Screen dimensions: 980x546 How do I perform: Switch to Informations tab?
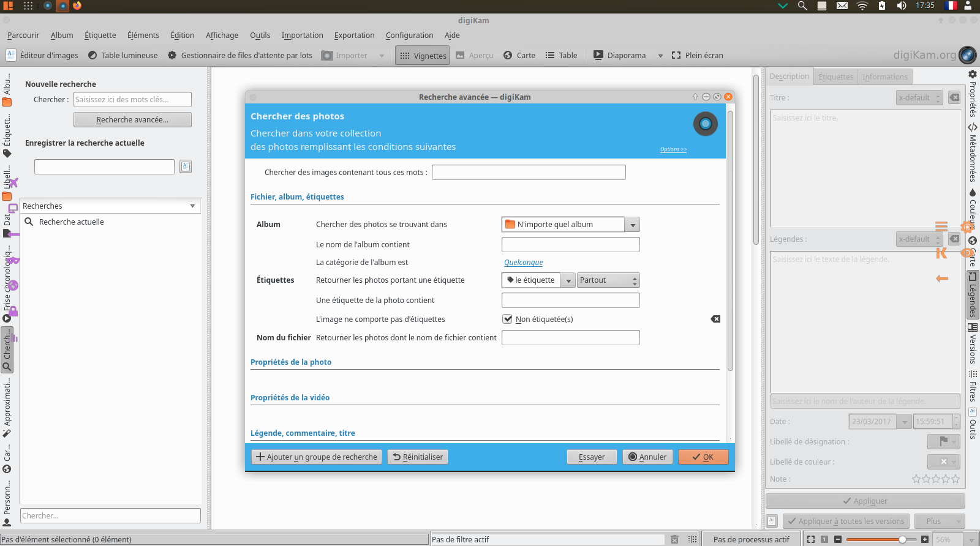885,77
